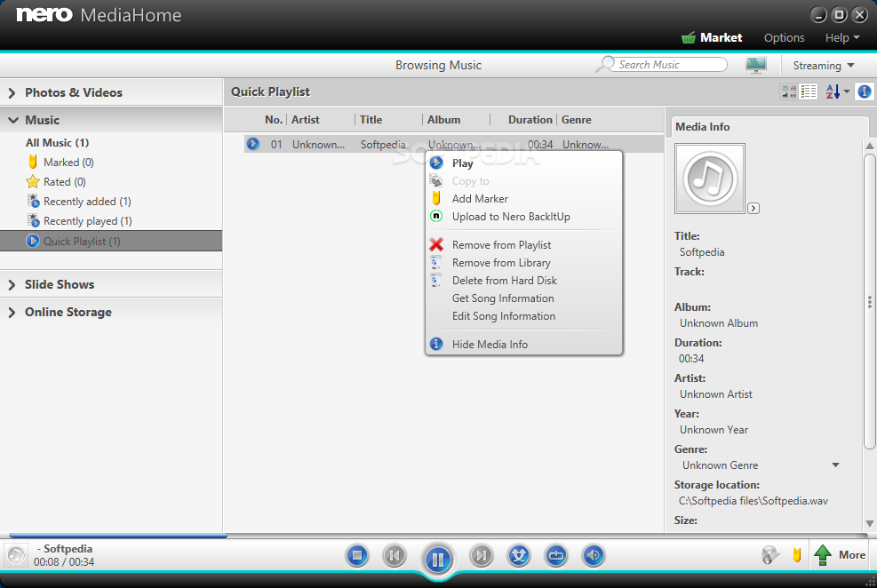Switch to list details view
877x588 pixels.
(x=809, y=91)
